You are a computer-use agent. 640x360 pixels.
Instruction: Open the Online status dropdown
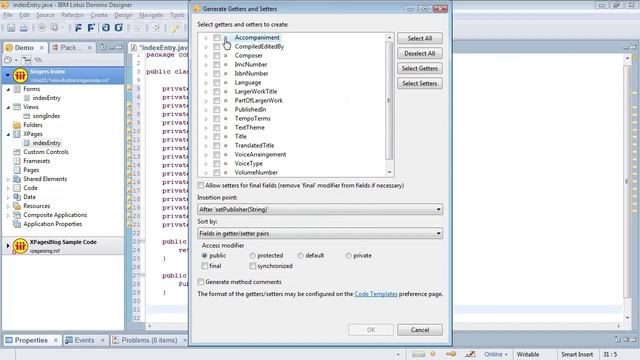point(496,354)
